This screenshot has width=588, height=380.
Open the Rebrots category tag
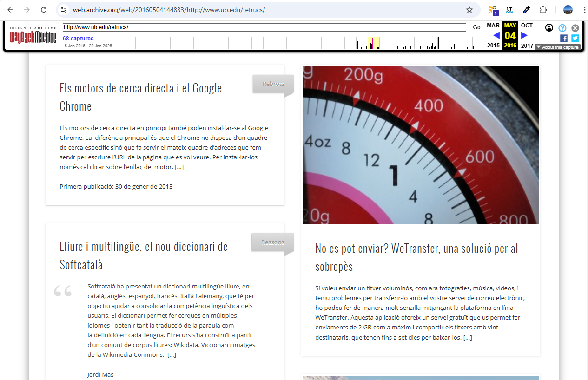(x=273, y=84)
